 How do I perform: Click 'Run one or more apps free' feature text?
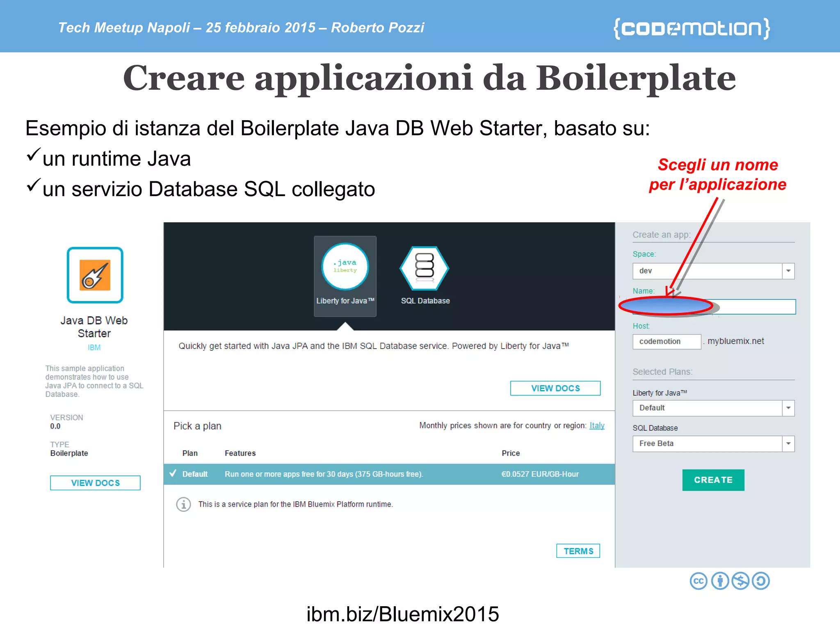(x=324, y=474)
